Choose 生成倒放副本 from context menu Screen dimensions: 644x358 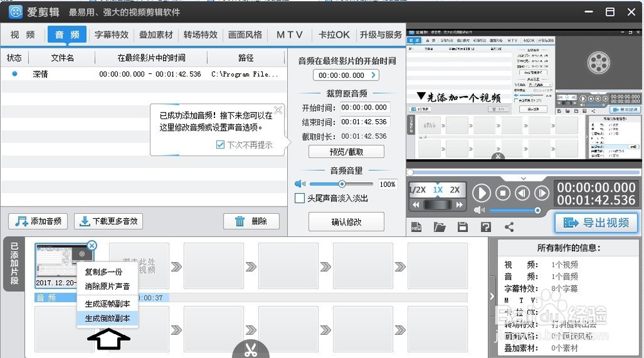107,318
